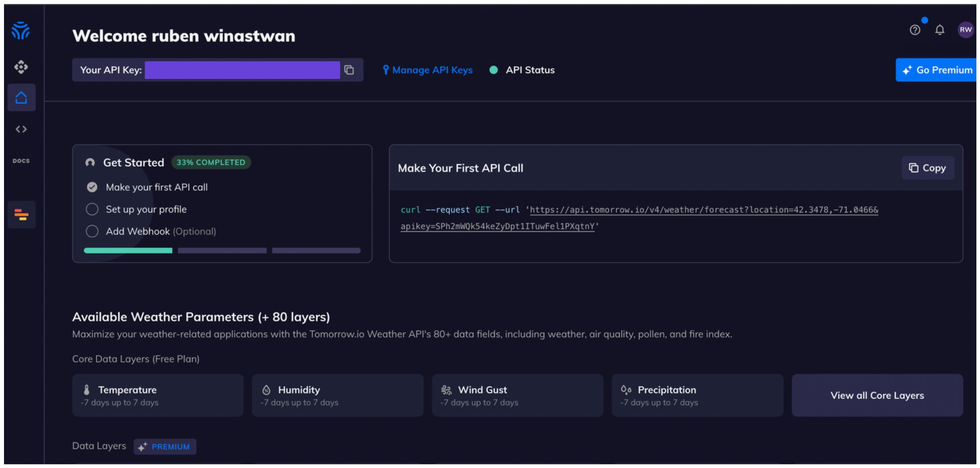Click the masked API key field
Image resolution: width=980 pixels, height=468 pixels.
coord(242,70)
